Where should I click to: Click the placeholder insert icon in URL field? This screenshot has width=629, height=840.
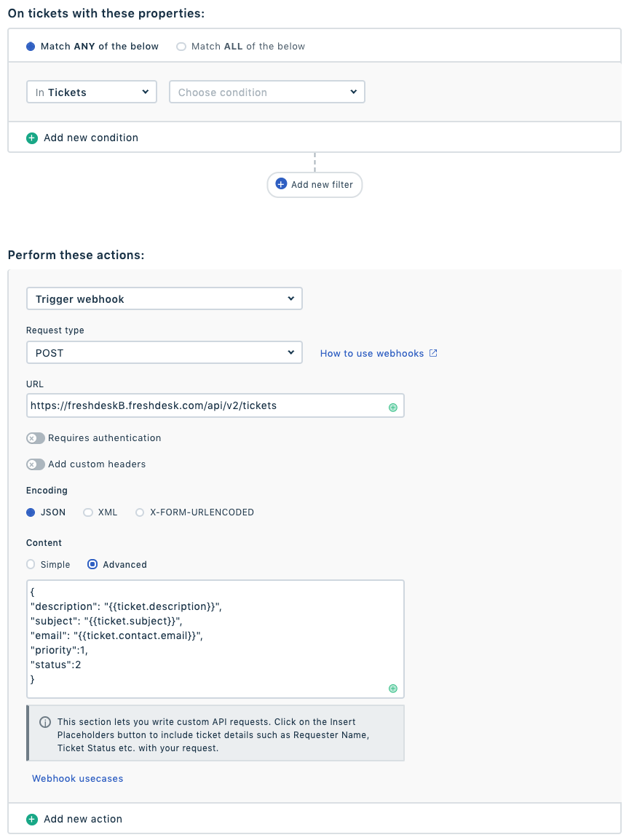393,407
